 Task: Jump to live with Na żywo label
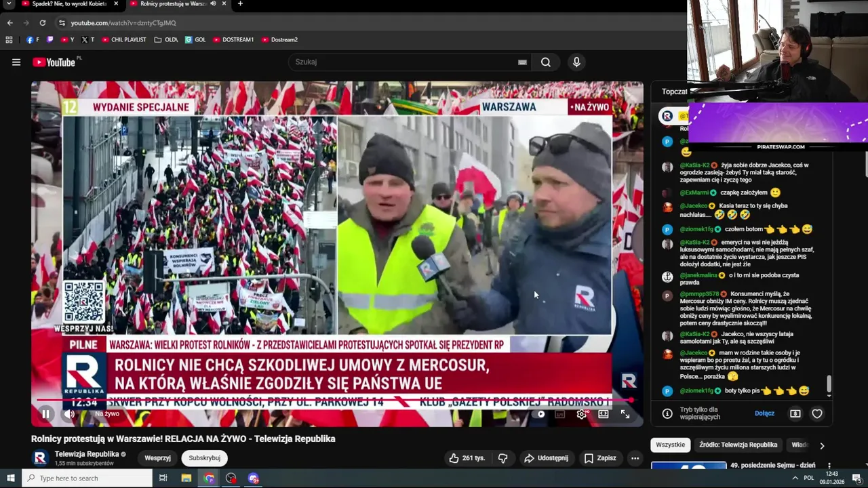[107, 414]
